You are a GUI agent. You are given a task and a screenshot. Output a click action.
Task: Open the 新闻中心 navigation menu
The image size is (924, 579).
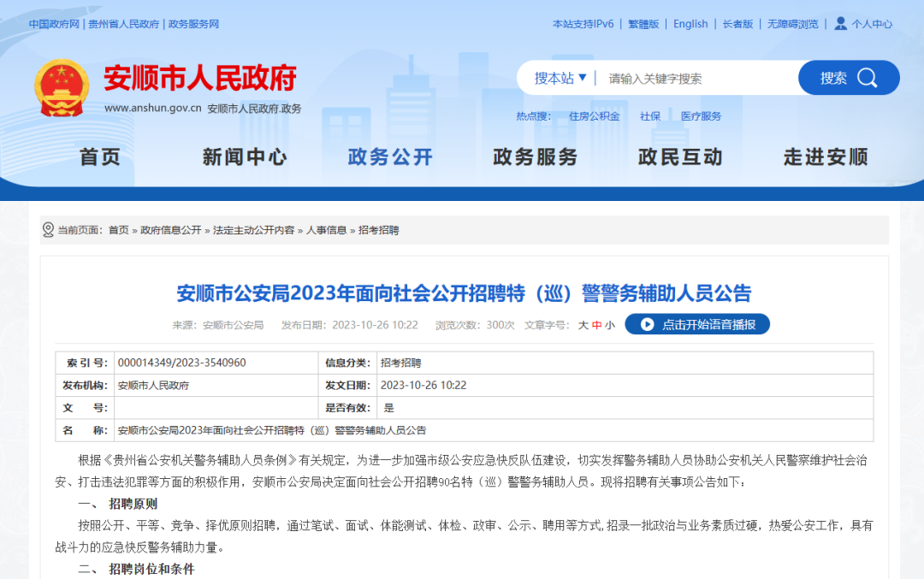coord(245,157)
